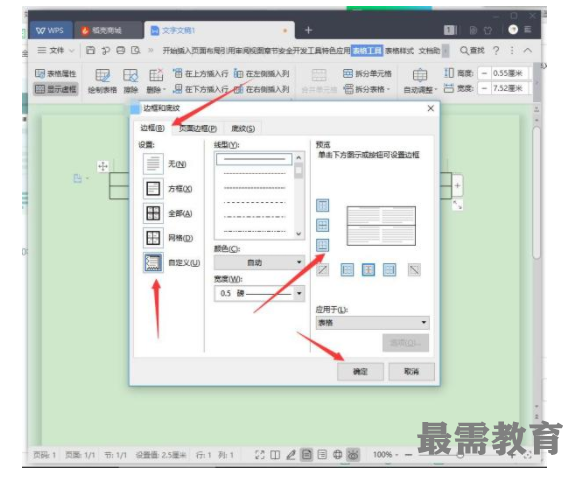Click the help question mark icon
This screenshot has height=478, width=569.
click(496, 50)
